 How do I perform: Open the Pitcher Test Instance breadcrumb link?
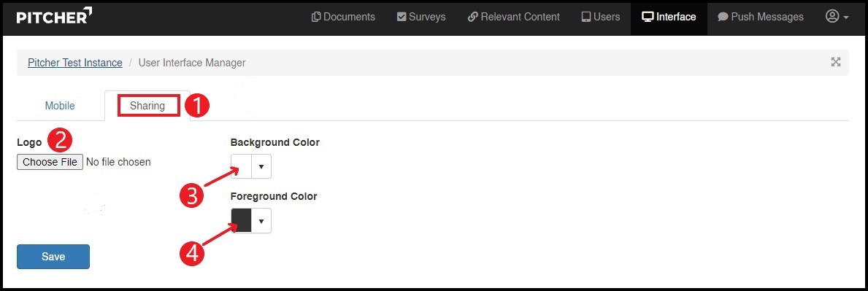pyautogui.click(x=75, y=63)
